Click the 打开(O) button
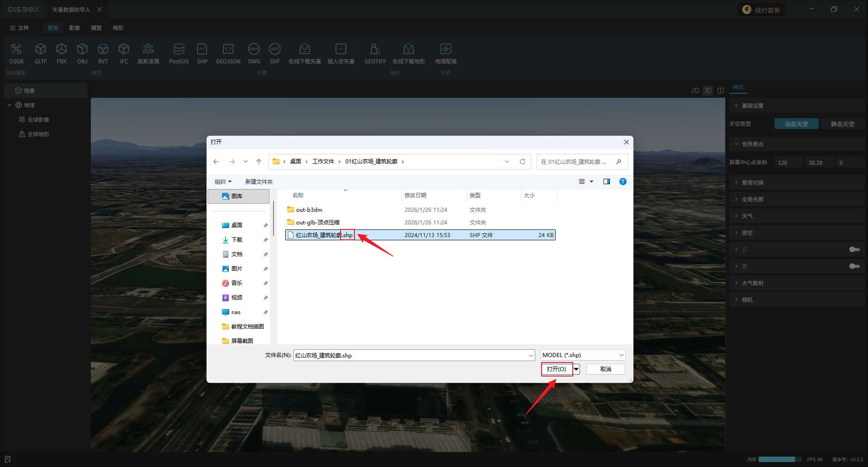 (557, 369)
